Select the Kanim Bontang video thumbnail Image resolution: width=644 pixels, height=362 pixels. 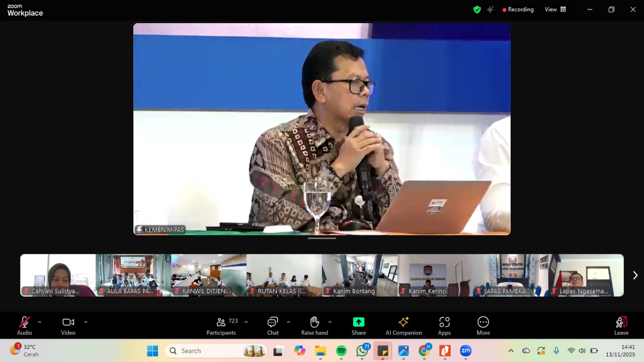pyautogui.click(x=360, y=275)
